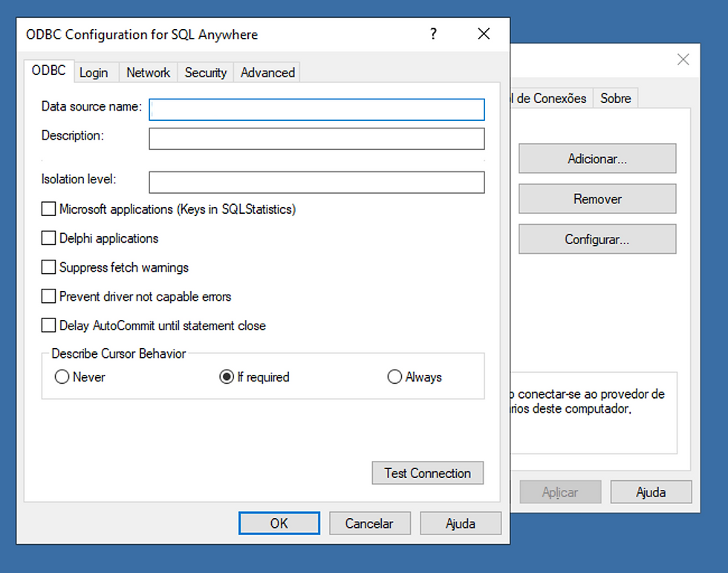Viewport: 728px width, 573px height.
Task: Open the Sobre tab in background window
Action: [x=616, y=99]
